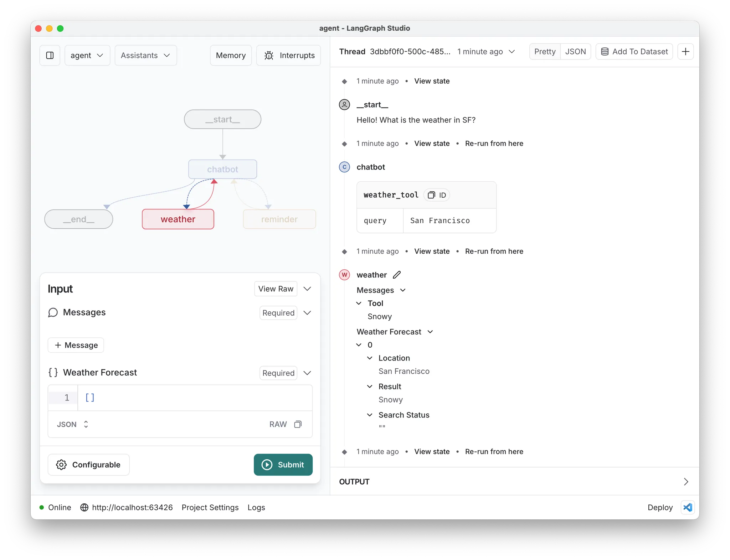The image size is (730, 560).
Task: Copy the Weather Forecast editor contents
Action: (298, 424)
